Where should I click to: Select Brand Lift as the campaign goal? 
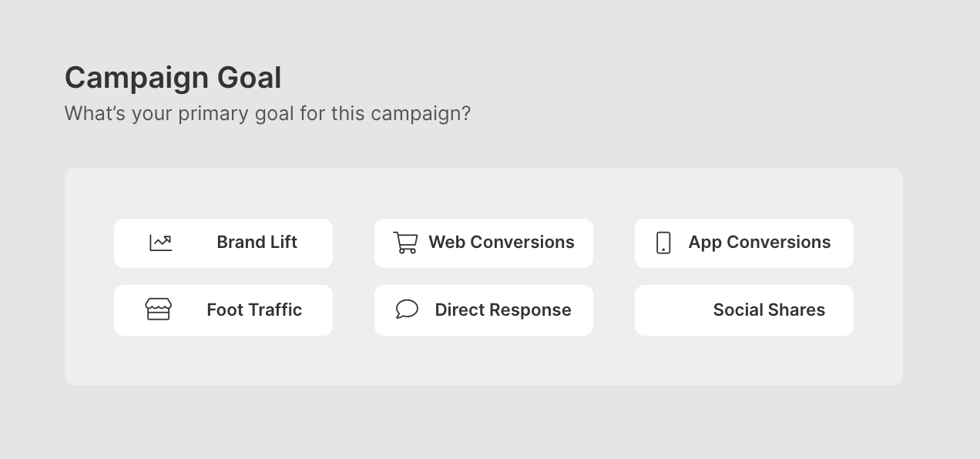pos(223,243)
